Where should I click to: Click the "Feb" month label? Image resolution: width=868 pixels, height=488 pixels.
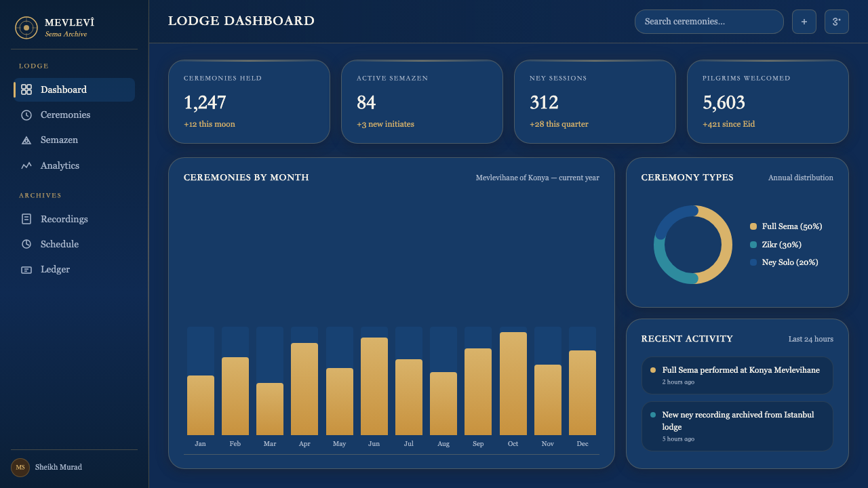tap(235, 444)
